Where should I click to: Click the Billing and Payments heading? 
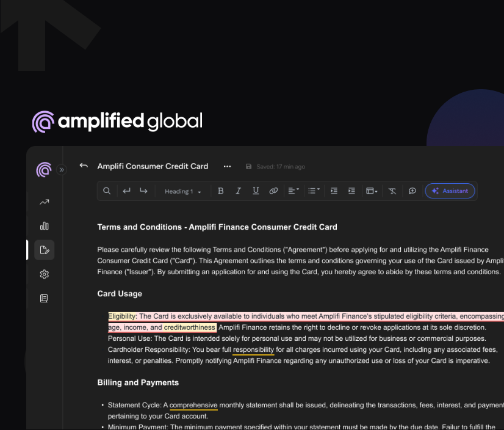tap(138, 382)
